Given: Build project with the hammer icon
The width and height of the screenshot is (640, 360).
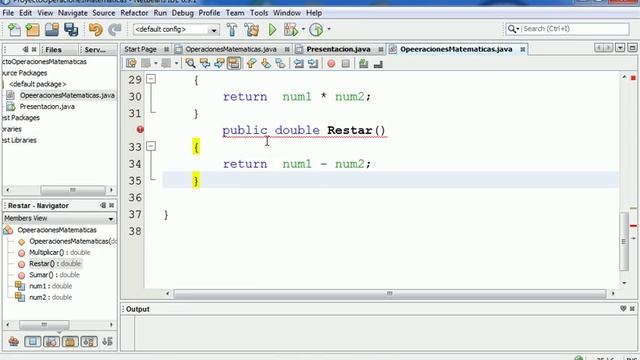Looking at the screenshot, I should coord(232,30).
